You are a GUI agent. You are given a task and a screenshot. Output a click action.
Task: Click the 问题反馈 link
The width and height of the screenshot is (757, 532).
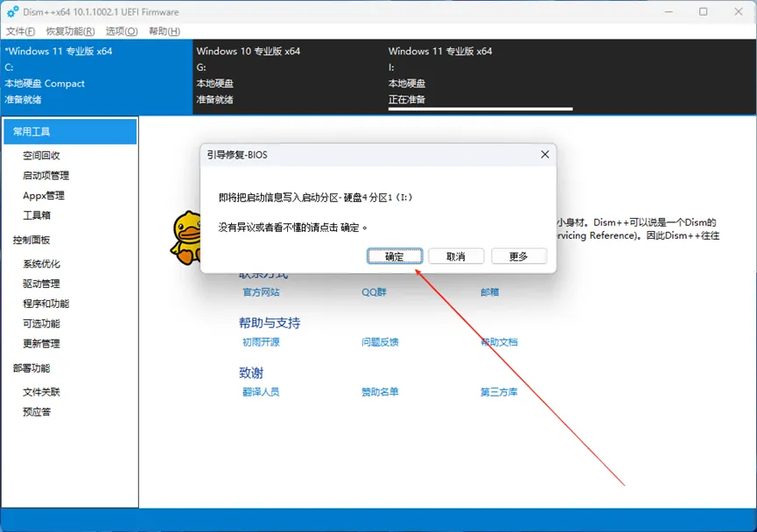pyautogui.click(x=380, y=342)
